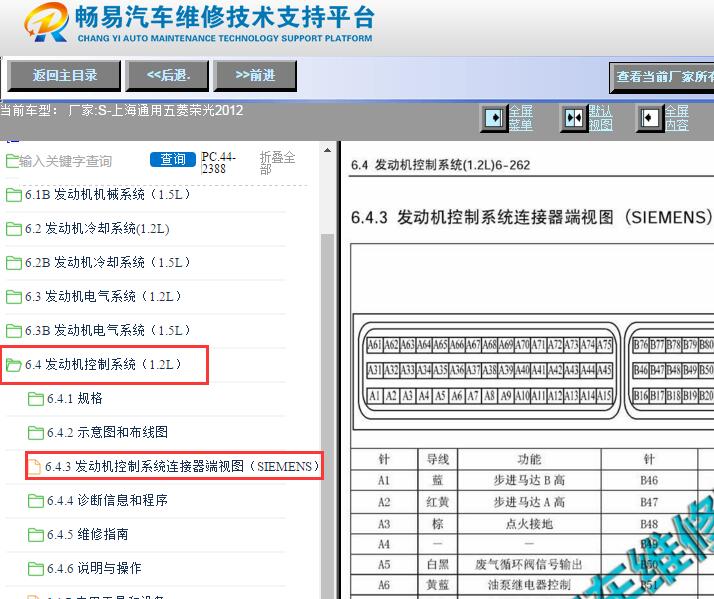Viewport: 714px width, 599px height.
Task: Click wire color cell 红黄
Action: (438, 502)
